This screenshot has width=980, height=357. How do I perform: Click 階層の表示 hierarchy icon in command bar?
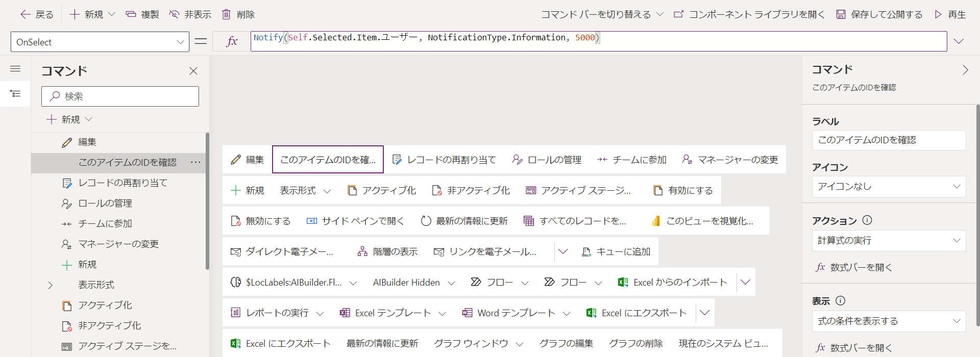coord(362,251)
